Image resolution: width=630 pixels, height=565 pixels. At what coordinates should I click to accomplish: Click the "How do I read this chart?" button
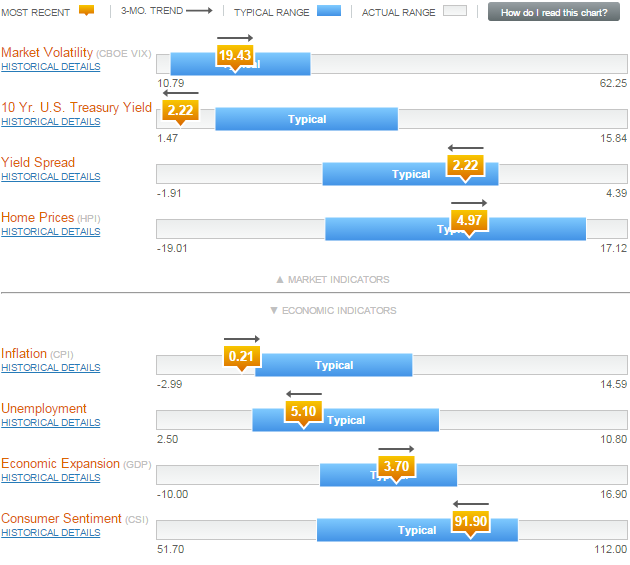[554, 13]
